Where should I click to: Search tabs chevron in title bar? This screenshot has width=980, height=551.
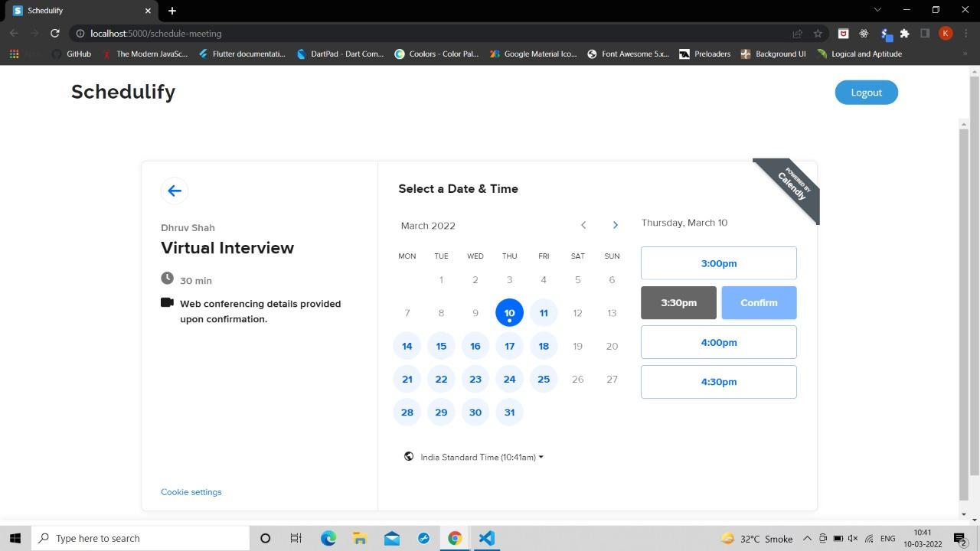coord(877,10)
